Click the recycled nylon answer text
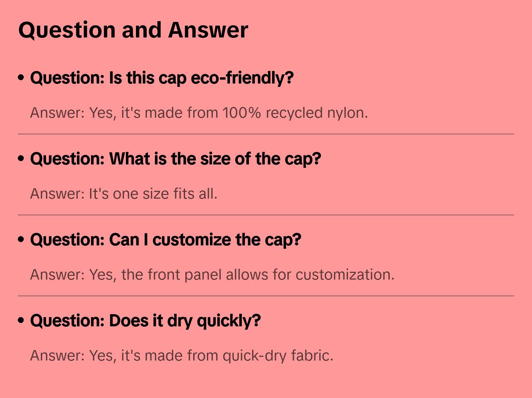 pos(199,113)
